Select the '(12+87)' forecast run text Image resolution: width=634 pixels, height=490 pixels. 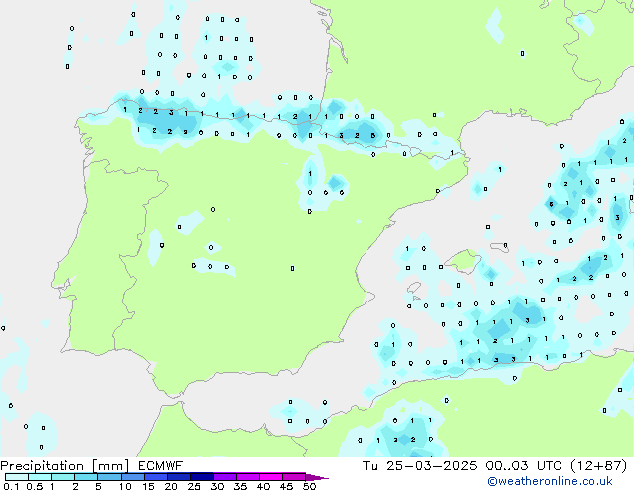(599, 466)
